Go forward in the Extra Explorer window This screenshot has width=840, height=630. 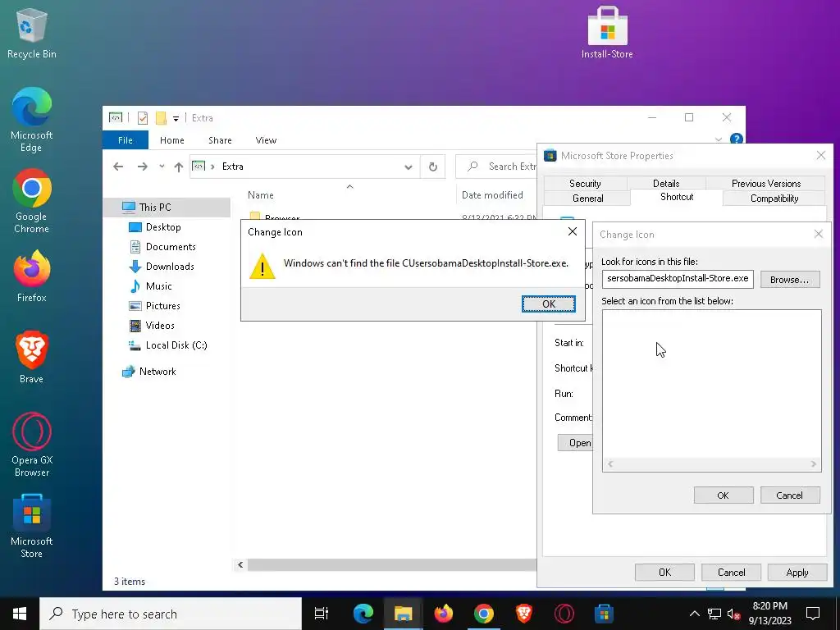coord(142,167)
